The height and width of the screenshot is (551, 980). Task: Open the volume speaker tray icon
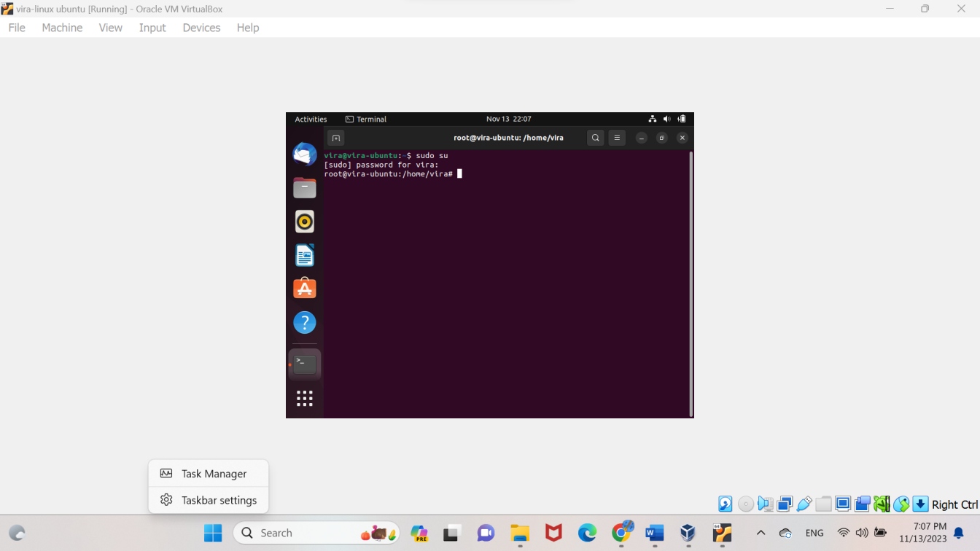862,534
